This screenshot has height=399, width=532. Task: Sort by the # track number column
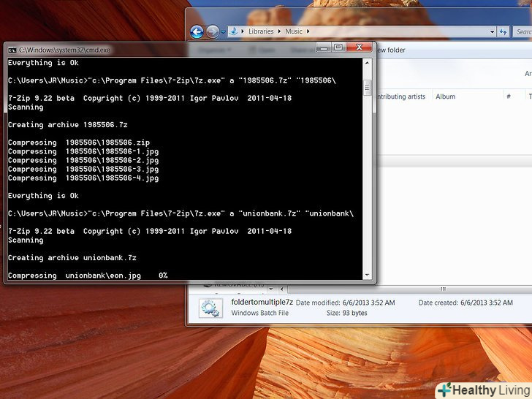(x=508, y=96)
